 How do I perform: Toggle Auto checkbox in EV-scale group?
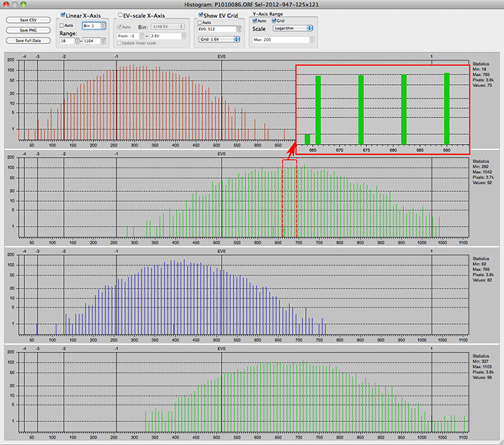point(120,27)
